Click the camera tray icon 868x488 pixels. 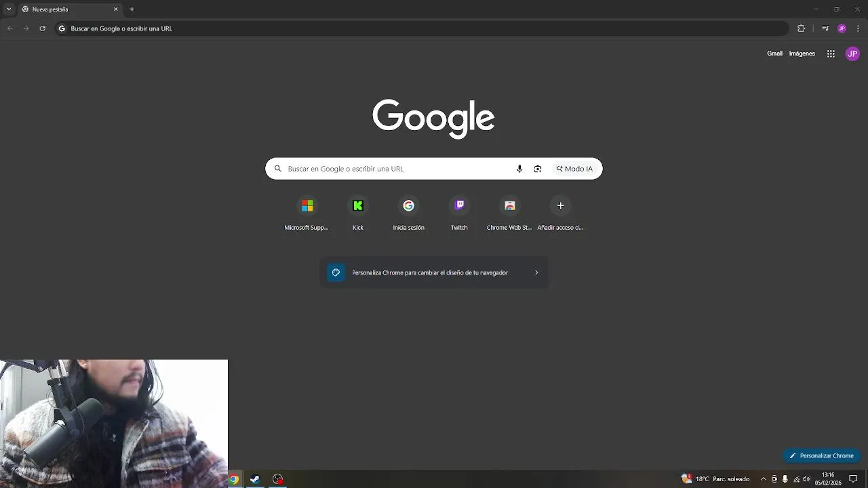coord(774,479)
